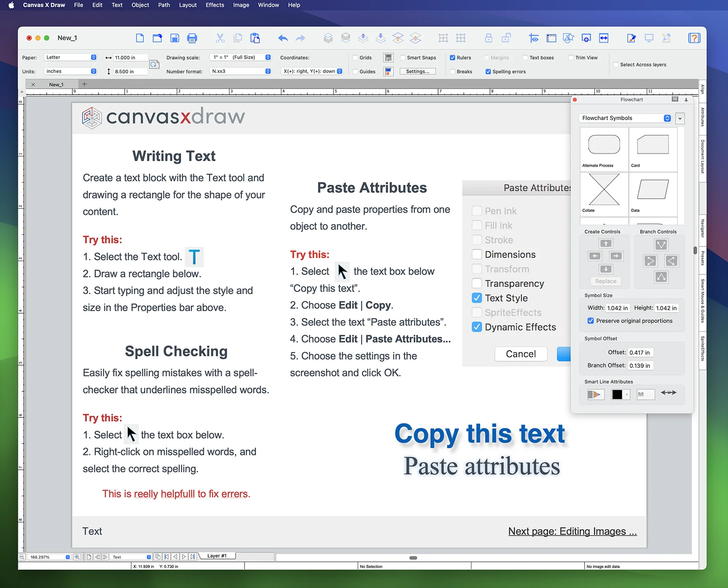
Task: Save the document with the floppy icon
Action: [x=175, y=38]
